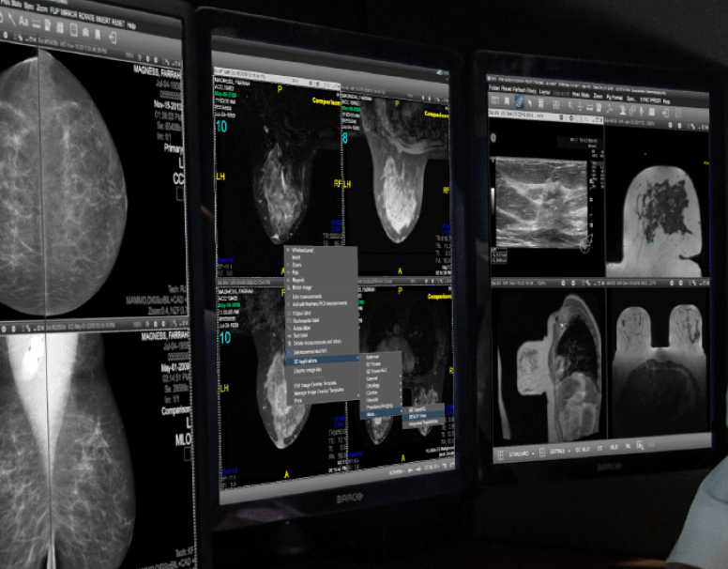Image resolution: width=728 pixels, height=569 pixels.
Task: Click the layout grid icon beside STANDARD
Action: pyautogui.click(x=500, y=454)
